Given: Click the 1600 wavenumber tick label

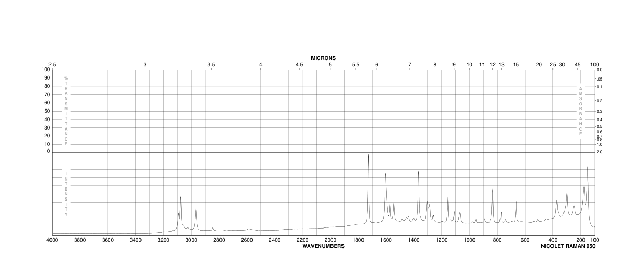Looking at the screenshot, I should [x=386, y=240].
